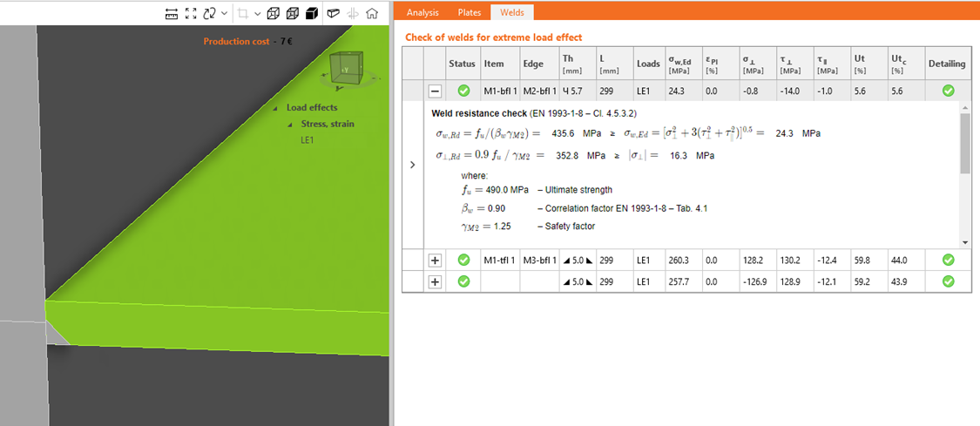Click the weld details vertical scrollbar
Image resolution: width=980 pixels, height=426 pixels.
(964, 144)
